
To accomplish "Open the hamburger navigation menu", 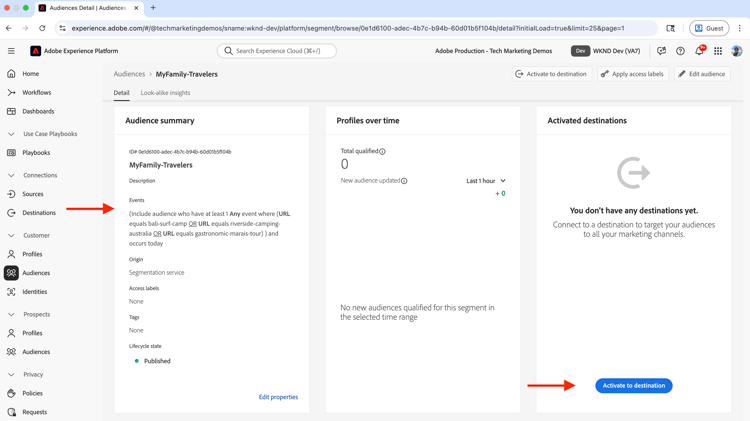I will pos(11,51).
